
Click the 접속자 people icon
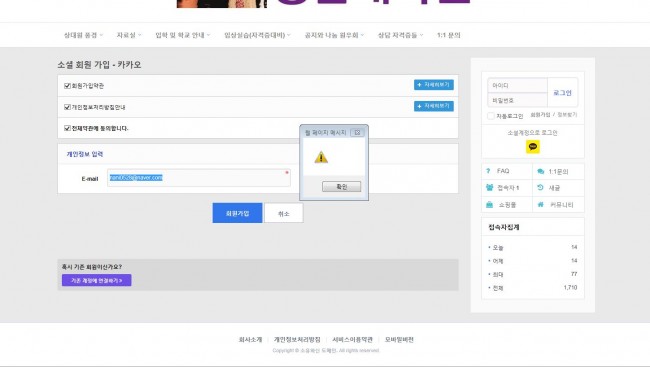click(490, 187)
